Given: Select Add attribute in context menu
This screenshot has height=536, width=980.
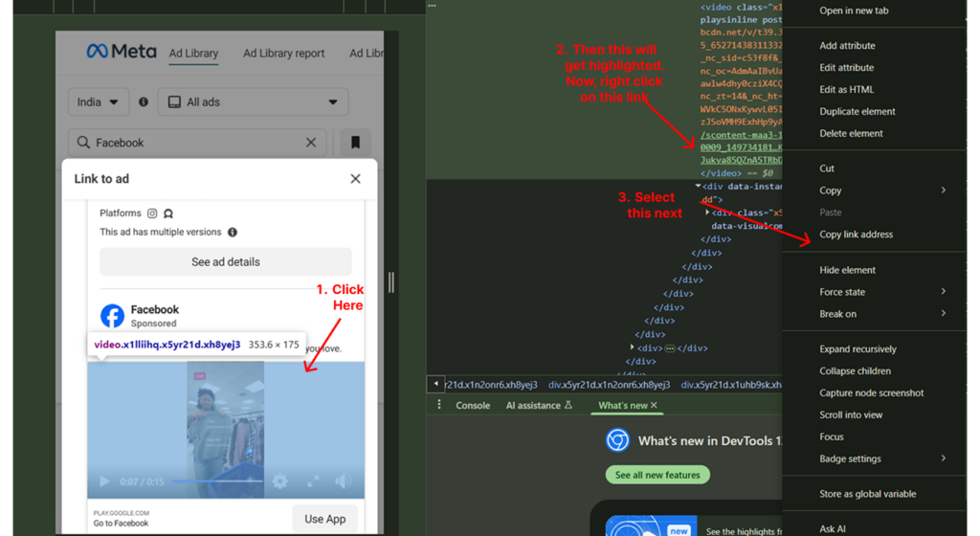Looking at the screenshot, I should point(847,46).
